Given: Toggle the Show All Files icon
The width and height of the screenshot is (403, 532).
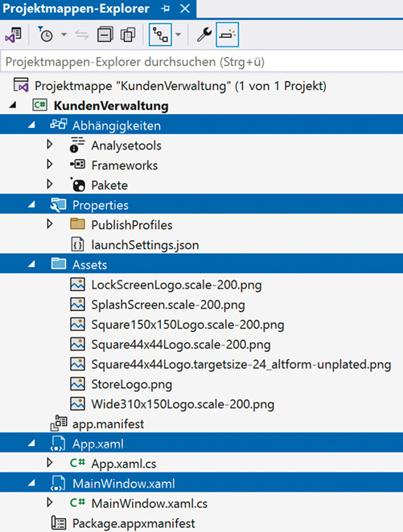Looking at the screenshot, I should [128, 35].
